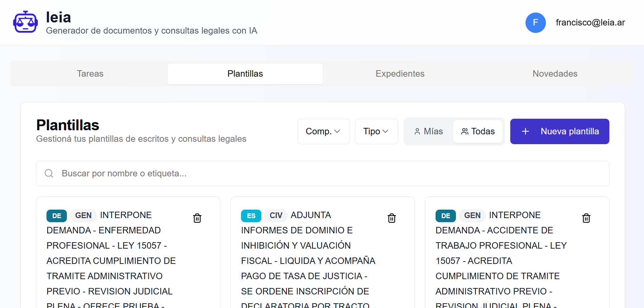
Task: Click the DE badge on first template
Action: pyautogui.click(x=57, y=216)
